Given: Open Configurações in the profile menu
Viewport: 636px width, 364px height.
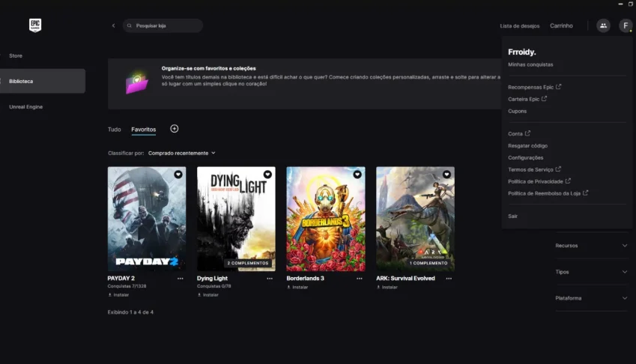Looking at the screenshot, I should tap(526, 158).
